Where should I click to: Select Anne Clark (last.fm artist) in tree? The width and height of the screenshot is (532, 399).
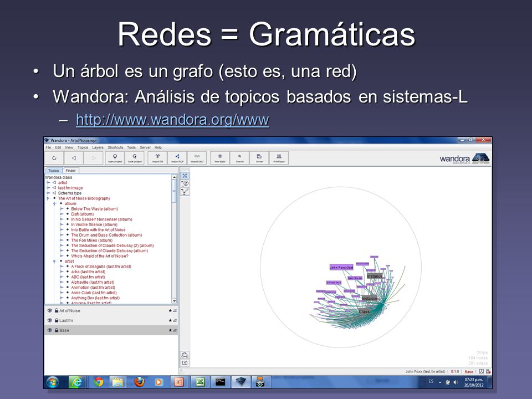94,293
